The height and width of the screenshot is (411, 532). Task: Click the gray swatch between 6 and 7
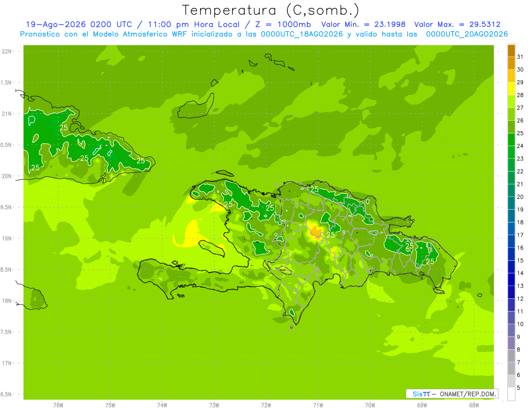tap(511, 368)
